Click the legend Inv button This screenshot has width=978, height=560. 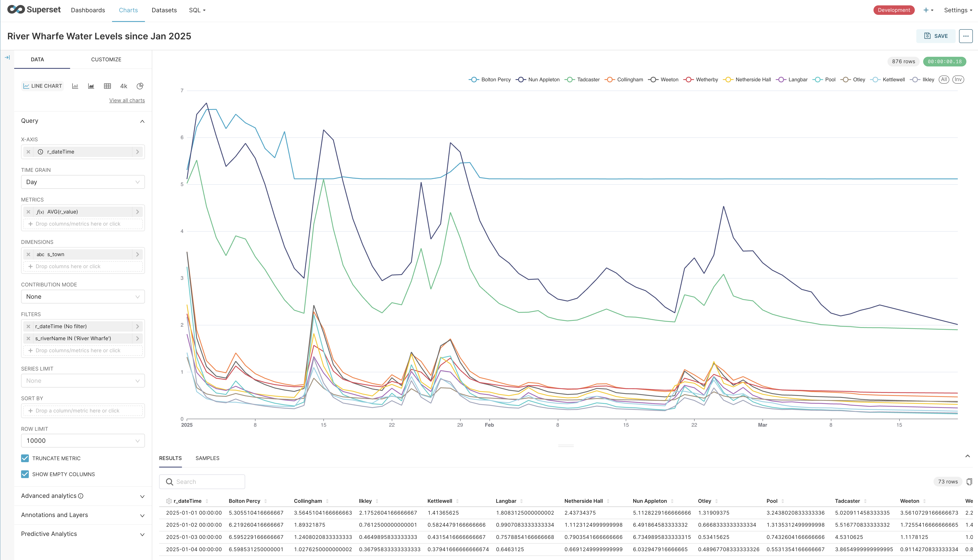(x=958, y=80)
